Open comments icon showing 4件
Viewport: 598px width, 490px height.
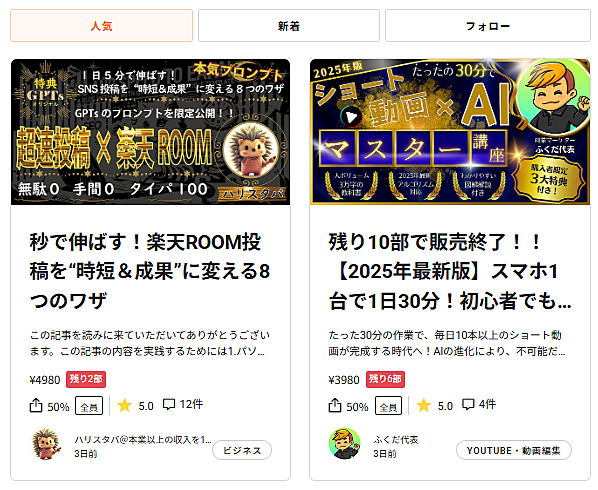coord(468,404)
